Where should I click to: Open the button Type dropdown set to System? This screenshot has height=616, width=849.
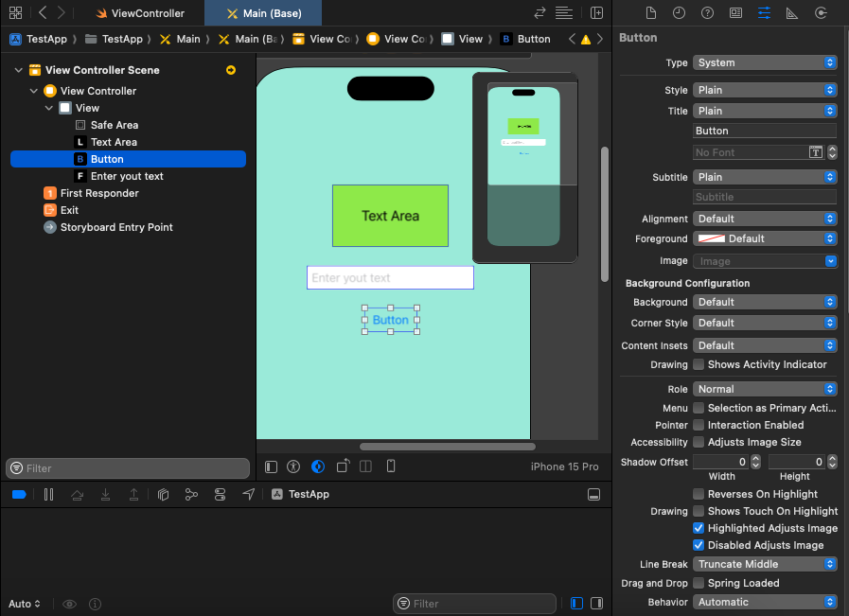[765, 62]
